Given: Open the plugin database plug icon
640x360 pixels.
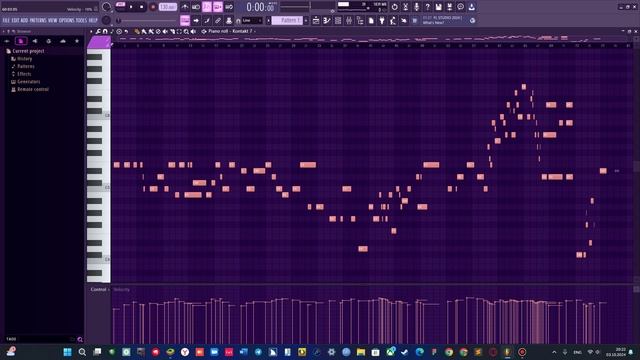Looking at the screenshot, I should [x=382, y=20].
